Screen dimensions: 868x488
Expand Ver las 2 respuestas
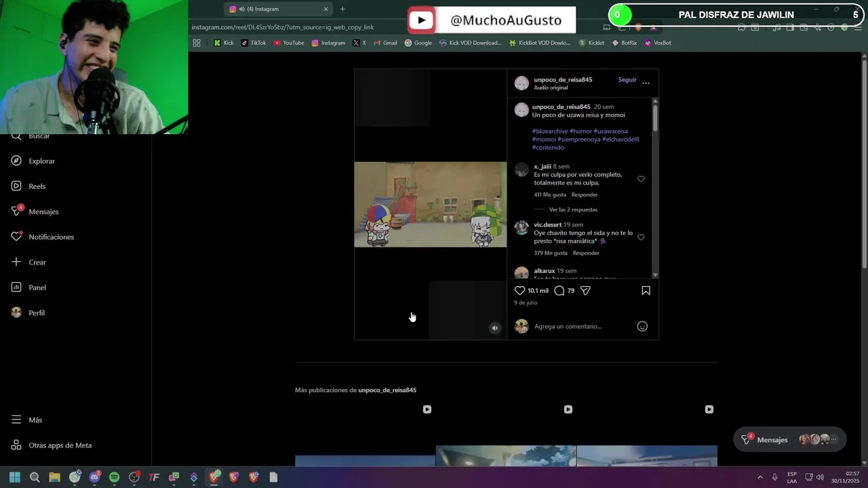[x=573, y=210]
